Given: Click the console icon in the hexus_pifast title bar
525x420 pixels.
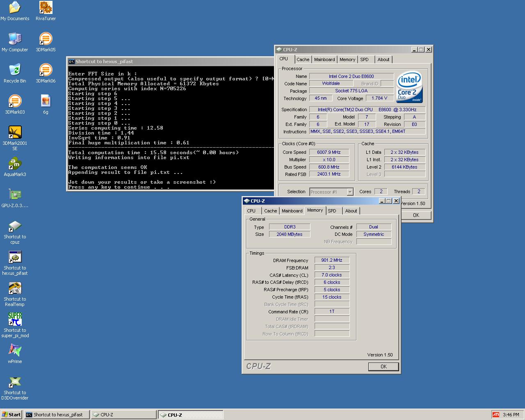Looking at the screenshot, I should coord(71,62).
